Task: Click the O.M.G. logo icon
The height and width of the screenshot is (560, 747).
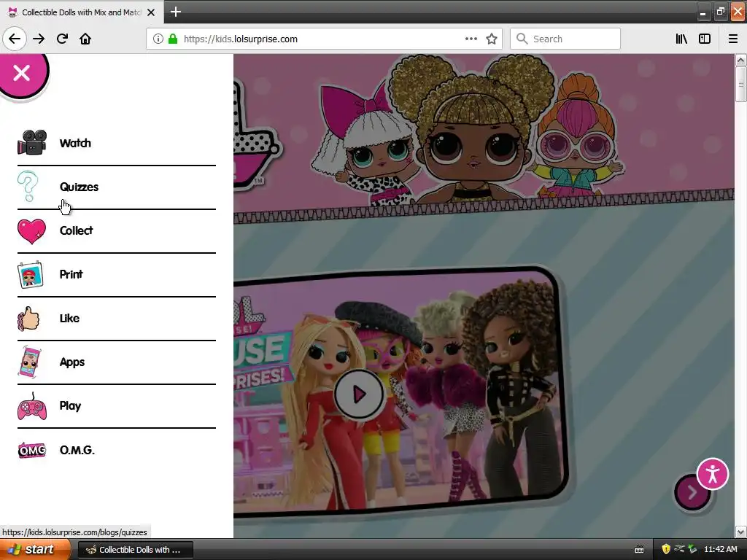Action: pyautogui.click(x=32, y=450)
